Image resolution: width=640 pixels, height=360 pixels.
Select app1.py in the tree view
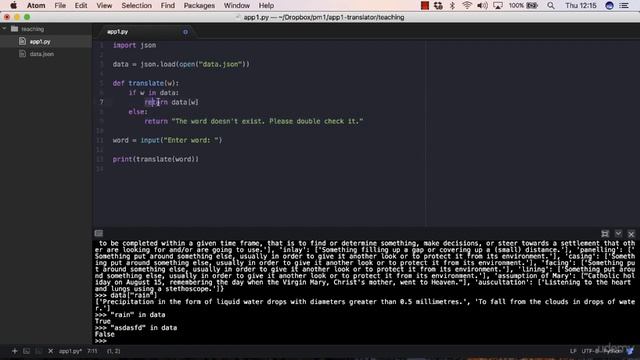point(40,42)
